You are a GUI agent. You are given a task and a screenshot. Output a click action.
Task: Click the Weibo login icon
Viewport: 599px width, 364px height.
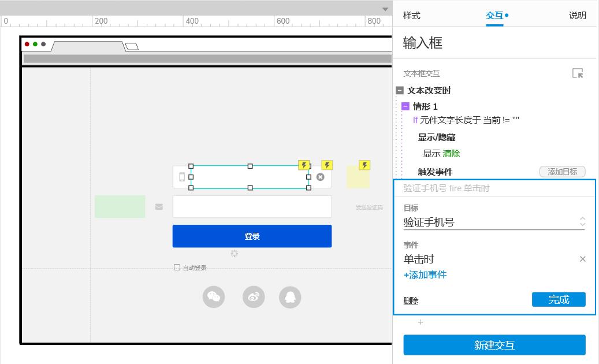click(x=254, y=297)
